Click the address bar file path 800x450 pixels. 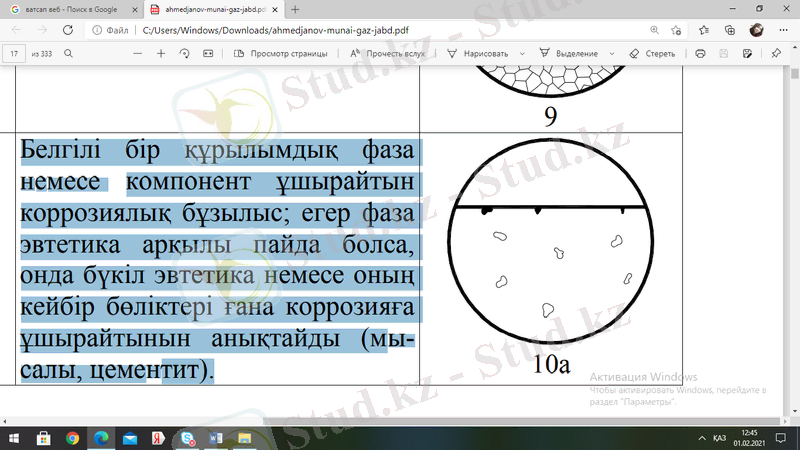(x=276, y=30)
